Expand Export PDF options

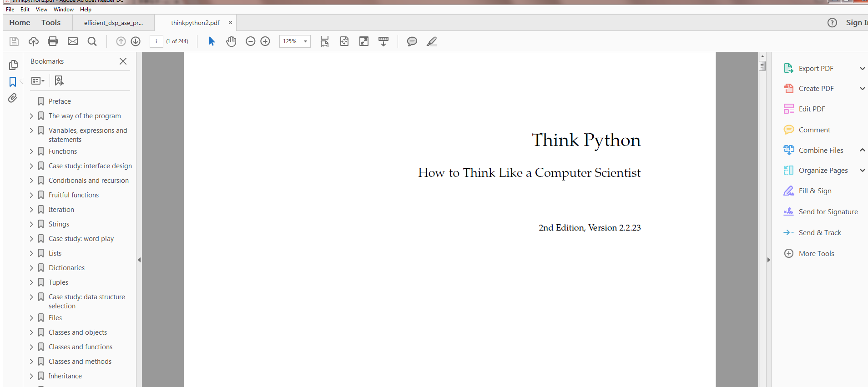862,68
